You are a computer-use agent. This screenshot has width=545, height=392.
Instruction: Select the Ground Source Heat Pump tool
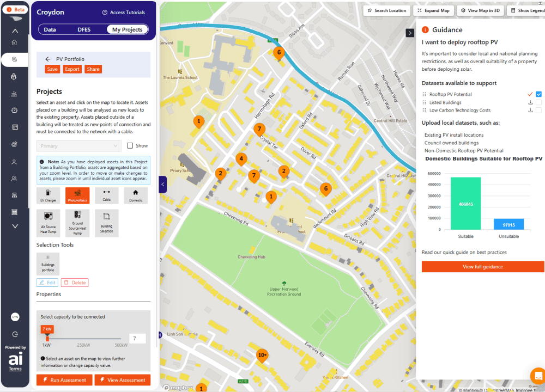click(x=77, y=223)
